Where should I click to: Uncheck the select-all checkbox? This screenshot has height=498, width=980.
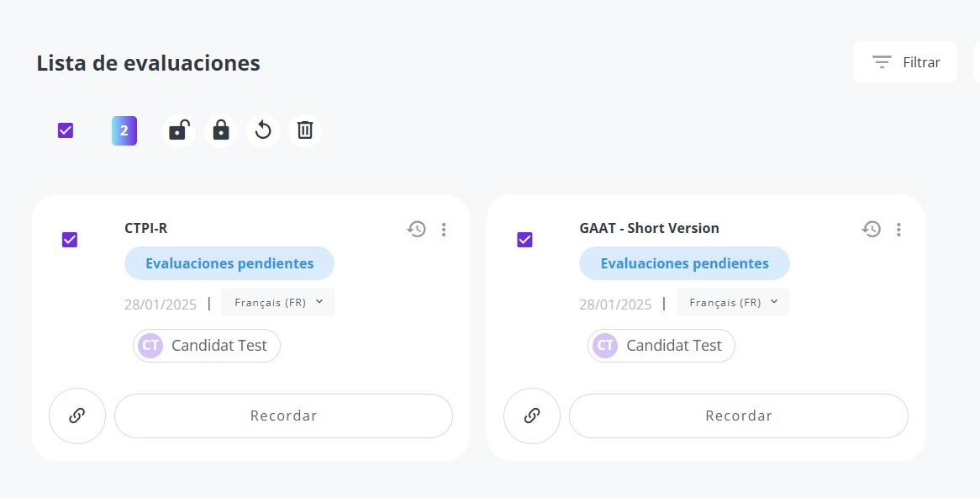tap(66, 130)
